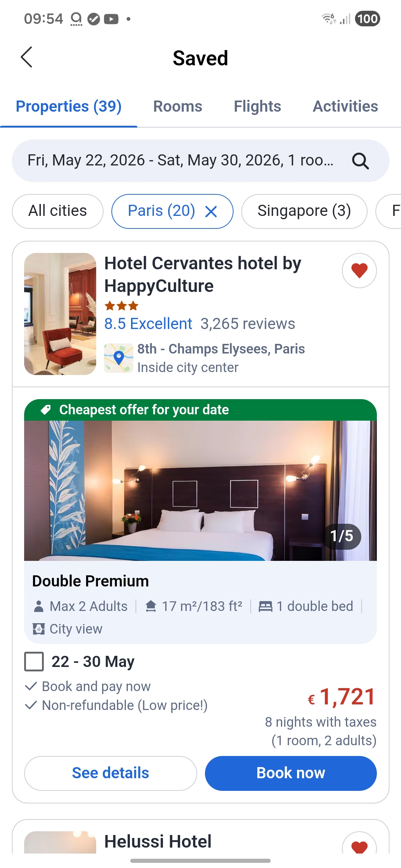Viewport: 401px width, 868px height.
Task: Open the Hotel Cervantes hotel by HappyCulture title
Action: pyautogui.click(x=203, y=274)
